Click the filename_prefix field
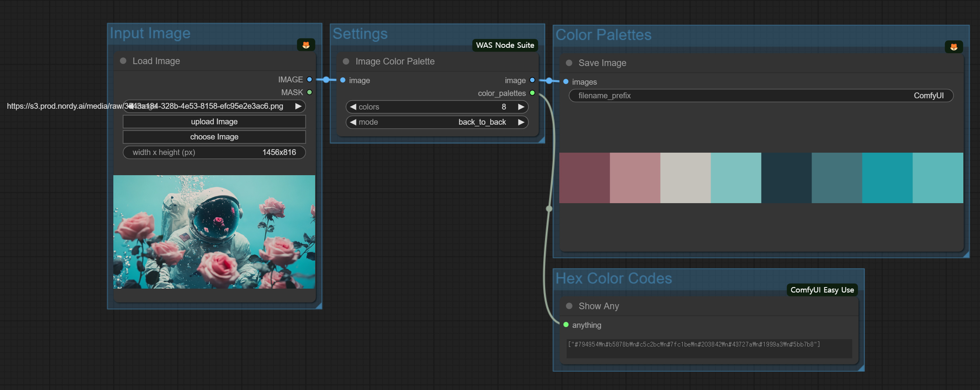 pyautogui.click(x=761, y=96)
